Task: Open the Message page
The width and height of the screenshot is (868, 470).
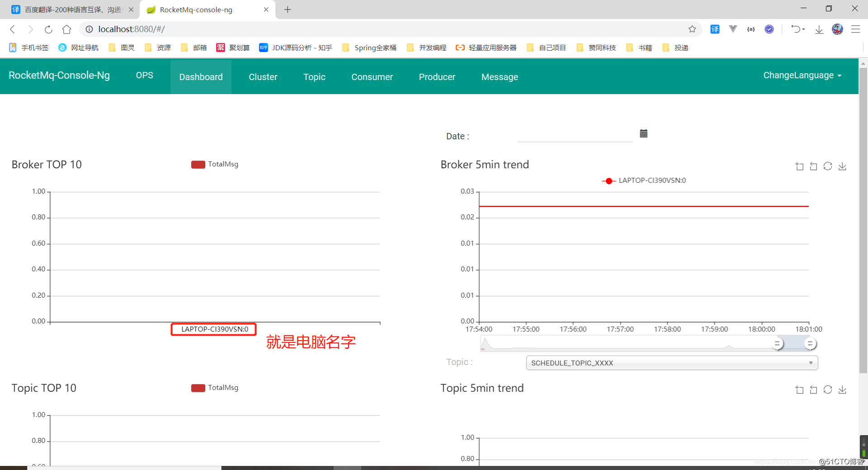Action: pyautogui.click(x=500, y=77)
